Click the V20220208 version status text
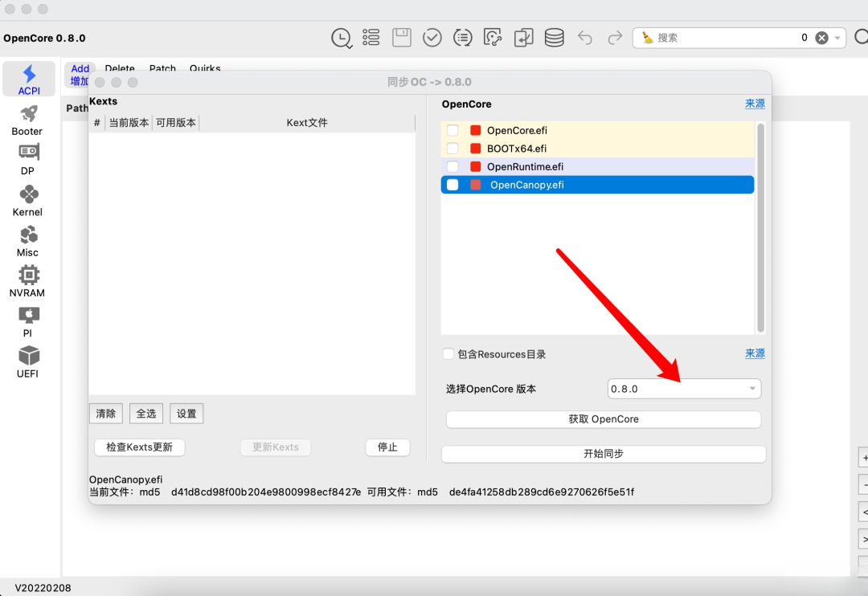The image size is (868, 596). click(x=43, y=588)
